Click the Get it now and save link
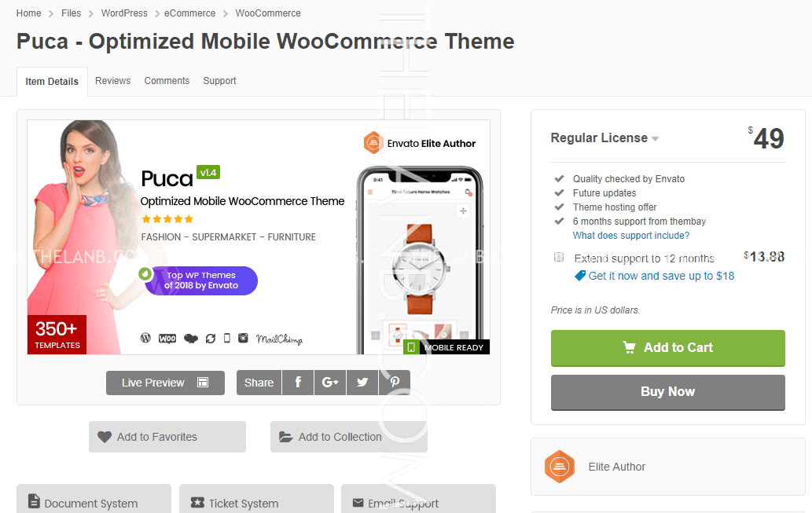The height and width of the screenshot is (513, 812). pyautogui.click(x=661, y=276)
